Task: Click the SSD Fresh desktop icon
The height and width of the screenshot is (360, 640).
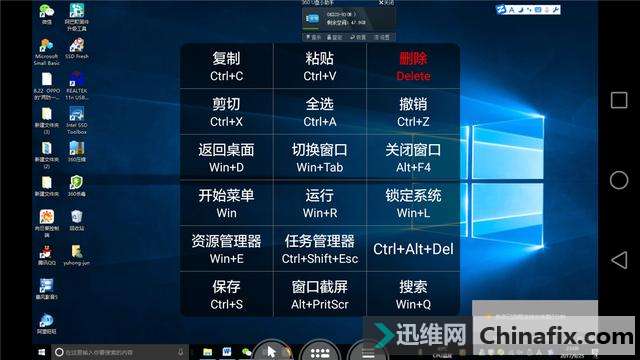Action: [77, 48]
